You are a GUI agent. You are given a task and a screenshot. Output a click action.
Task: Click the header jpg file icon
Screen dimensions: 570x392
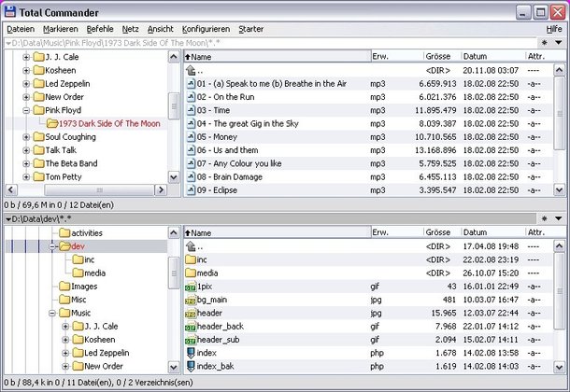[x=190, y=311]
